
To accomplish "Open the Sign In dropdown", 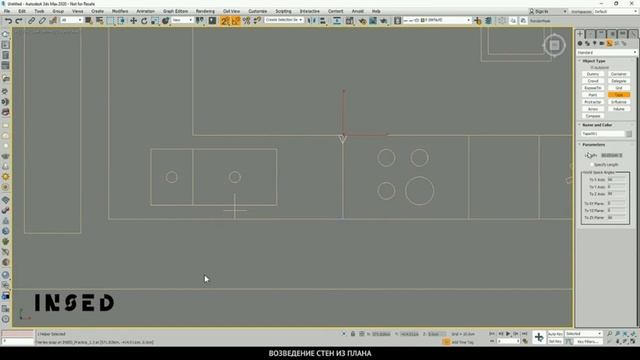I will tap(548, 11).
